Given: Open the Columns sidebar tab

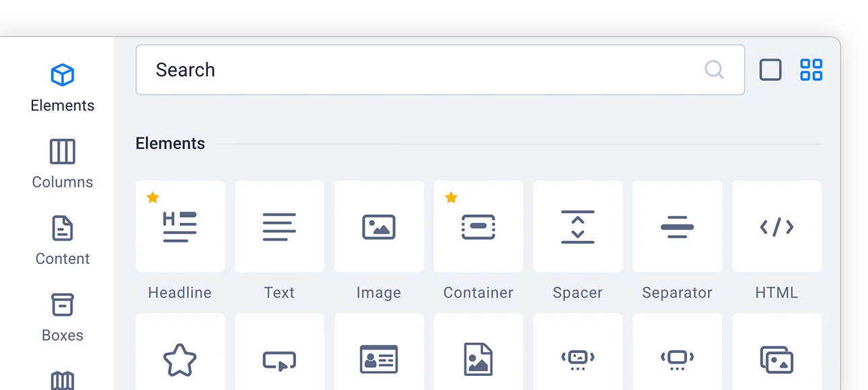Looking at the screenshot, I should (63, 164).
